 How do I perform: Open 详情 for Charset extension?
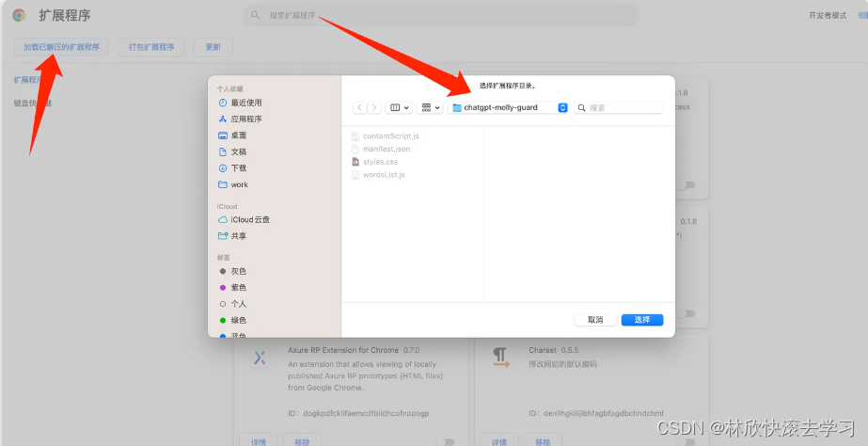pos(499,441)
